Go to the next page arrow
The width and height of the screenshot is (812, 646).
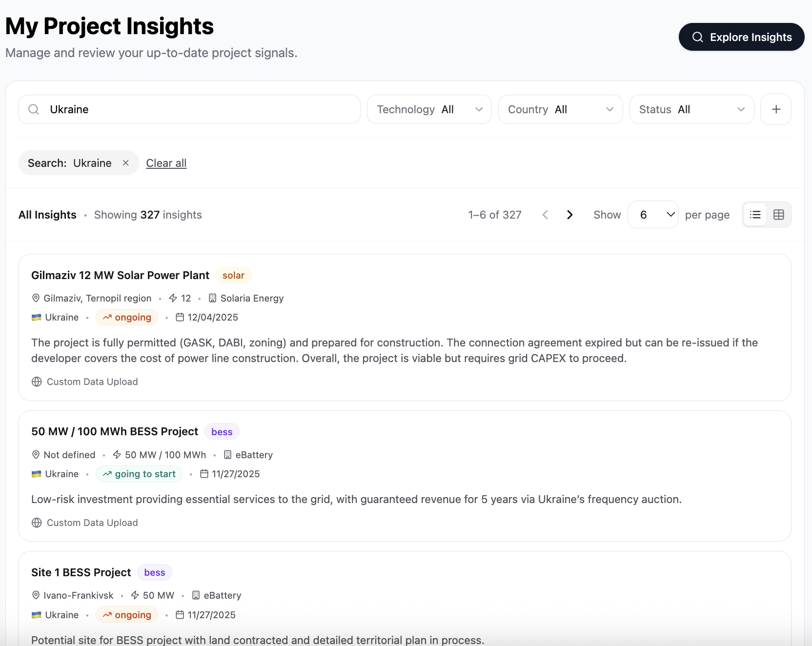coord(569,215)
